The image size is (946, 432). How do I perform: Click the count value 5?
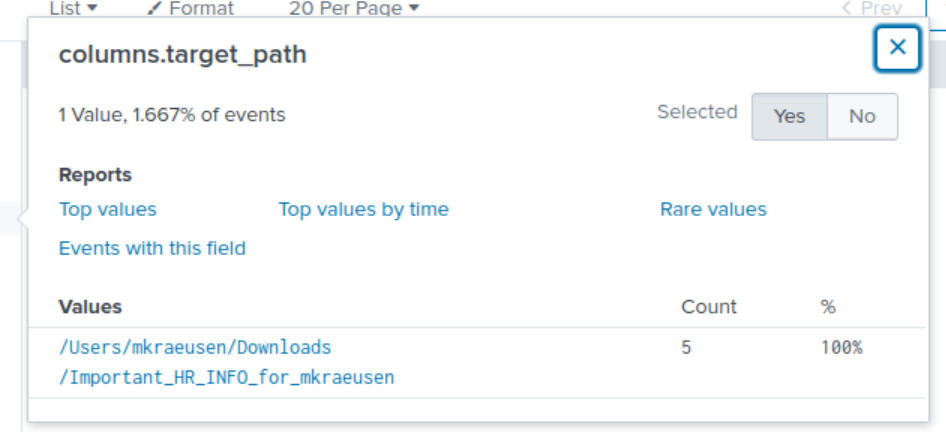[686, 348]
